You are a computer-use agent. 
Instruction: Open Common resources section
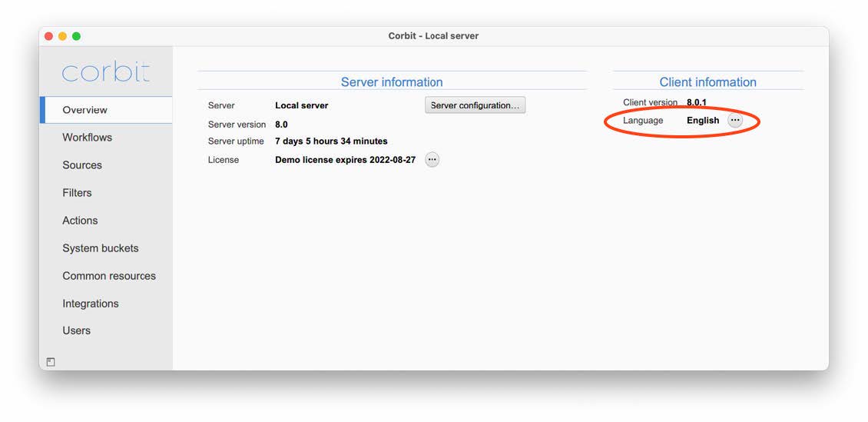(x=109, y=276)
